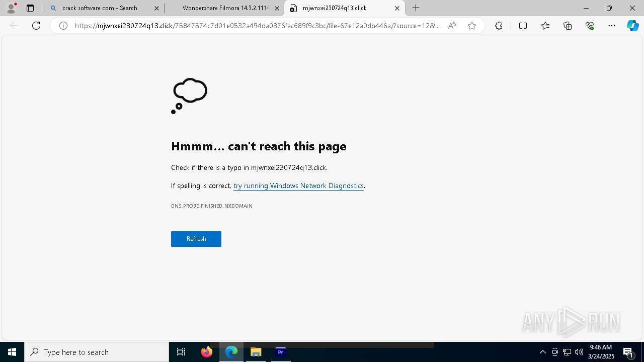
Task: Launch Firefox from the taskbar
Action: (207, 352)
